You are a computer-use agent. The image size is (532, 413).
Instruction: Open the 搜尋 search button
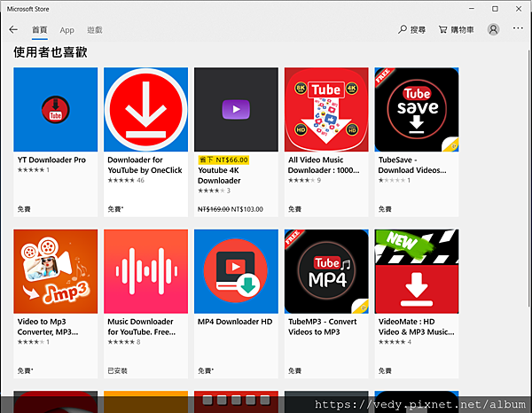click(x=411, y=30)
